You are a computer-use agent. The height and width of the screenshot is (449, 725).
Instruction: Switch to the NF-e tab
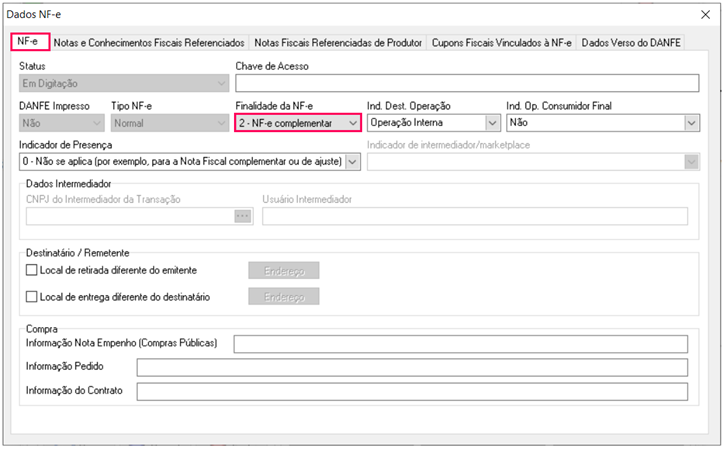click(29, 43)
